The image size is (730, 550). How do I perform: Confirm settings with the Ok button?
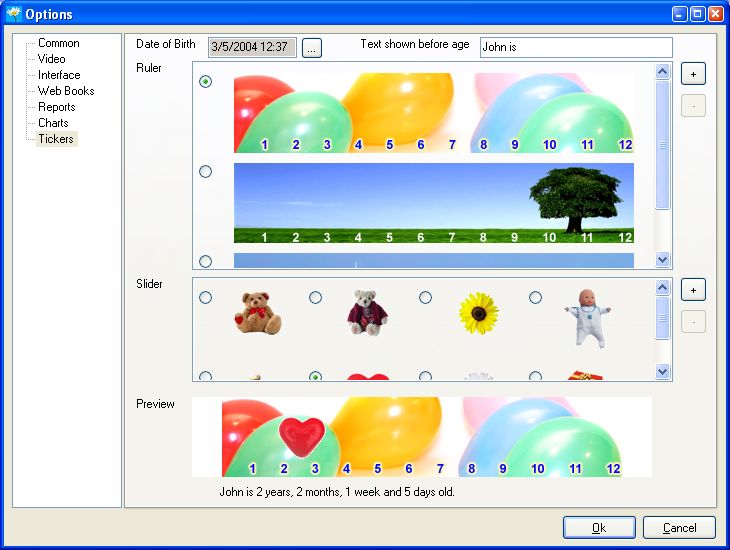tap(599, 528)
